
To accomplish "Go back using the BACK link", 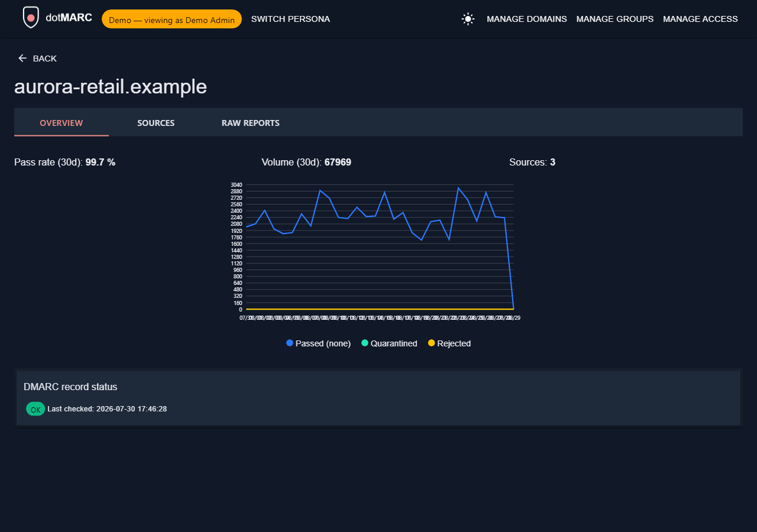I will coord(37,58).
